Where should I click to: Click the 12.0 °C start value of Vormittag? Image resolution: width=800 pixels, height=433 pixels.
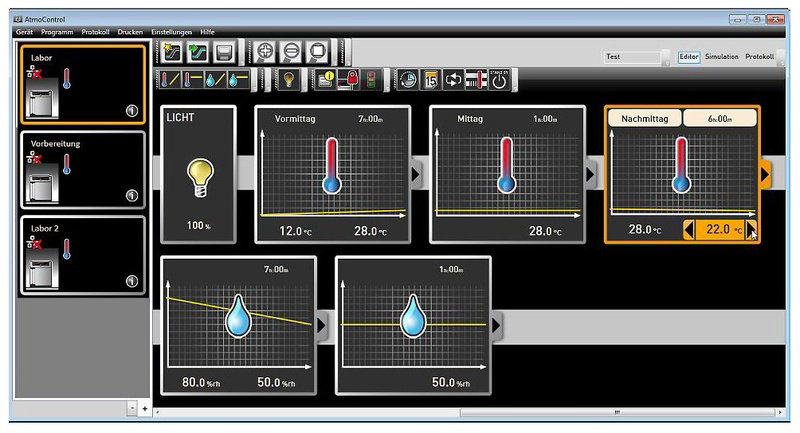click(x=295, y=231)
